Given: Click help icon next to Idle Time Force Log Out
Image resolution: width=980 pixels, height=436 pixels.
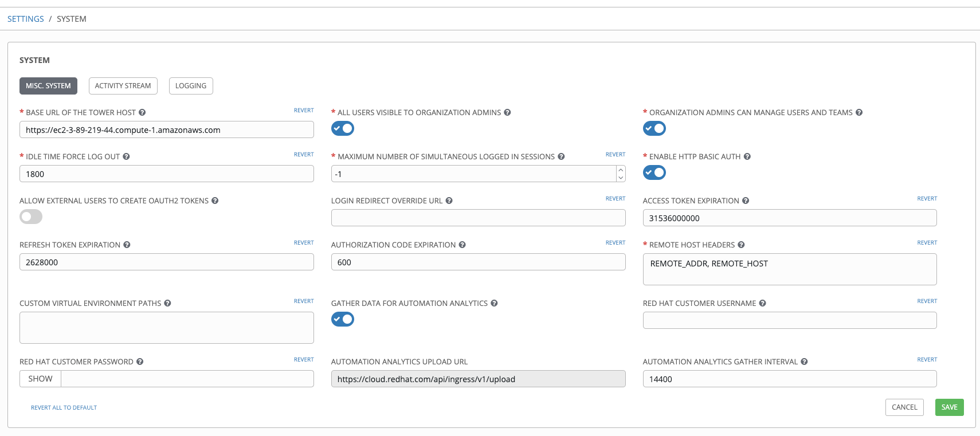Looking at the screenshot, I should (x=126, y=157).
